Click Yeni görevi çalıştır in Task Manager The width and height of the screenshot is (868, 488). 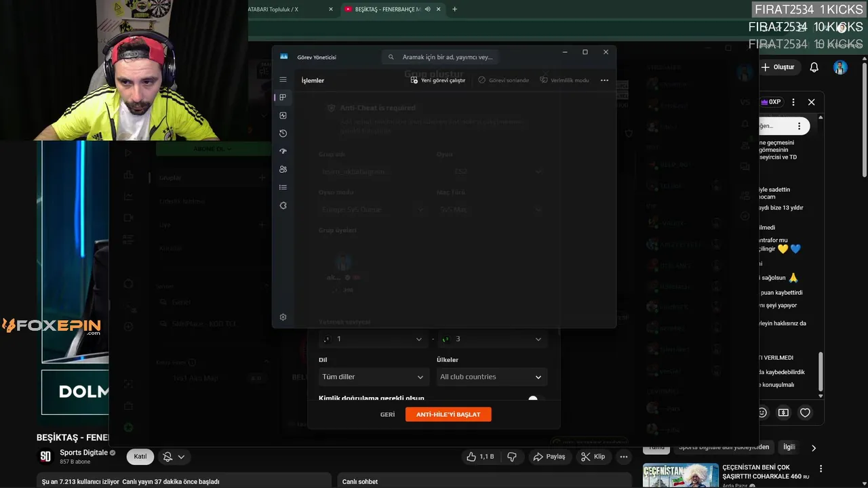[x=438, y=80]
